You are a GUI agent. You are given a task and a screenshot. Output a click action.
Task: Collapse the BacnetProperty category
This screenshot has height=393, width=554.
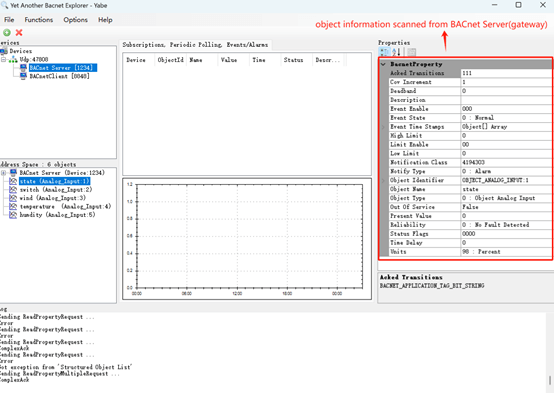point(383,64)
